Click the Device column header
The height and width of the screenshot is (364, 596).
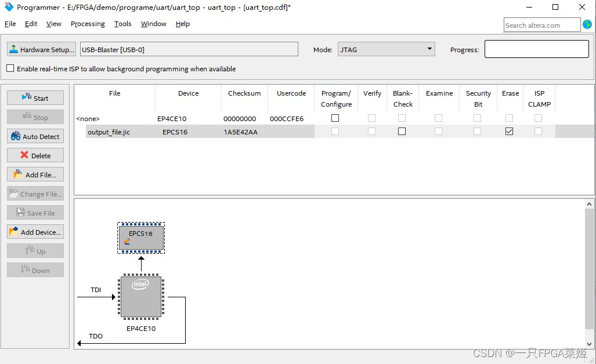(x=188, y=98)
